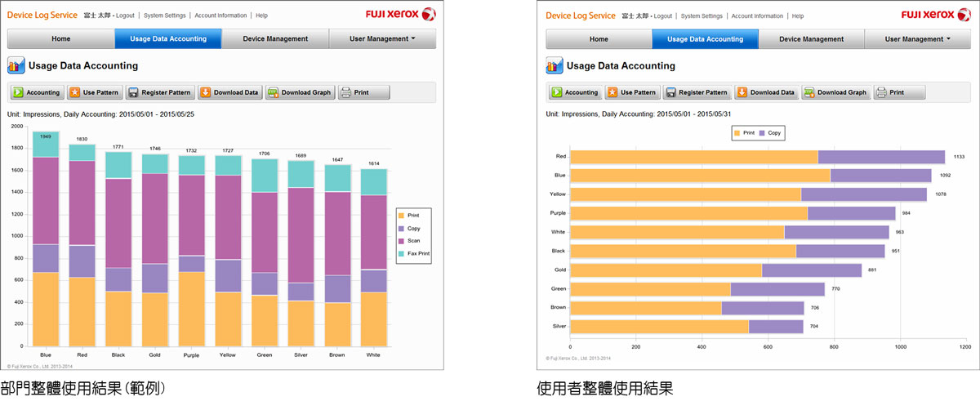The width and height of the screenshot is (980, 419).
Task: Click Fuji Xerox logo in left window
Action: [400, 15]
